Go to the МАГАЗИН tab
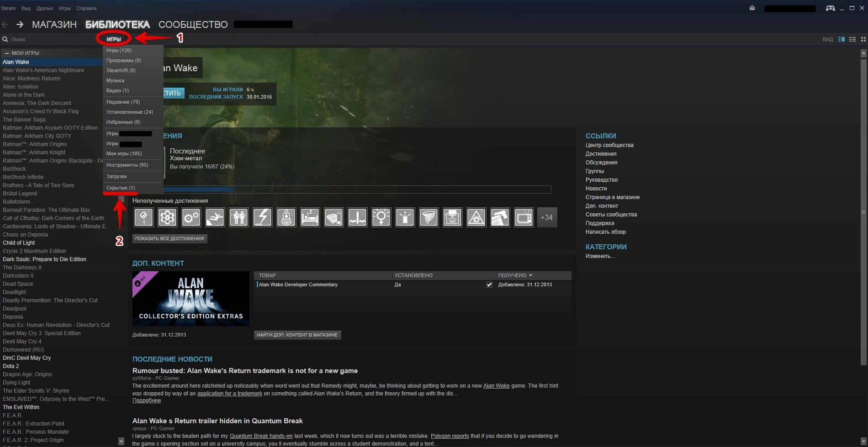 pos(54,25)
